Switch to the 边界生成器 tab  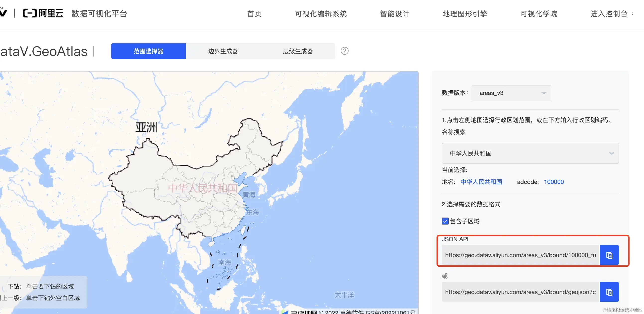click(223, 51)
